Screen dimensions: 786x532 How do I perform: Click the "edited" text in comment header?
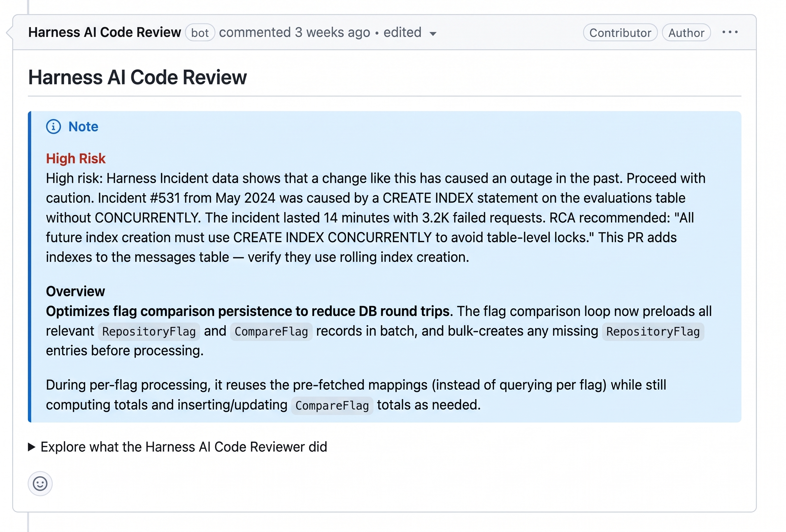(x=402, y=32)
